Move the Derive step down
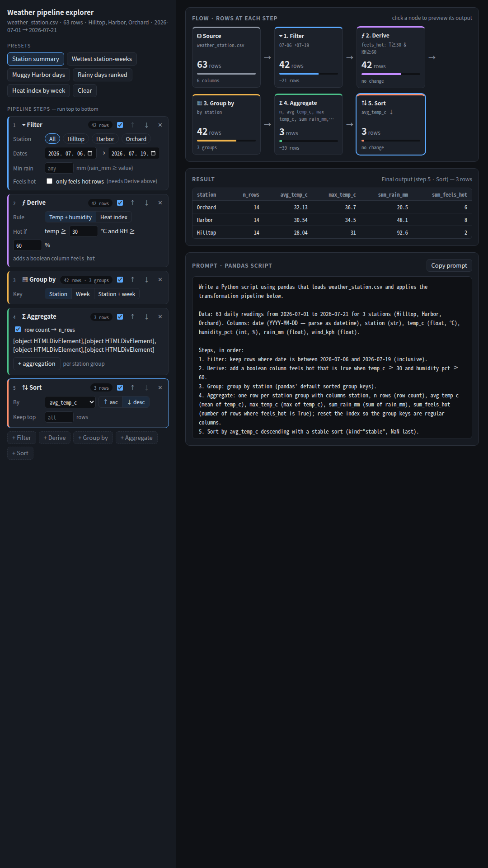 point(146,203)
